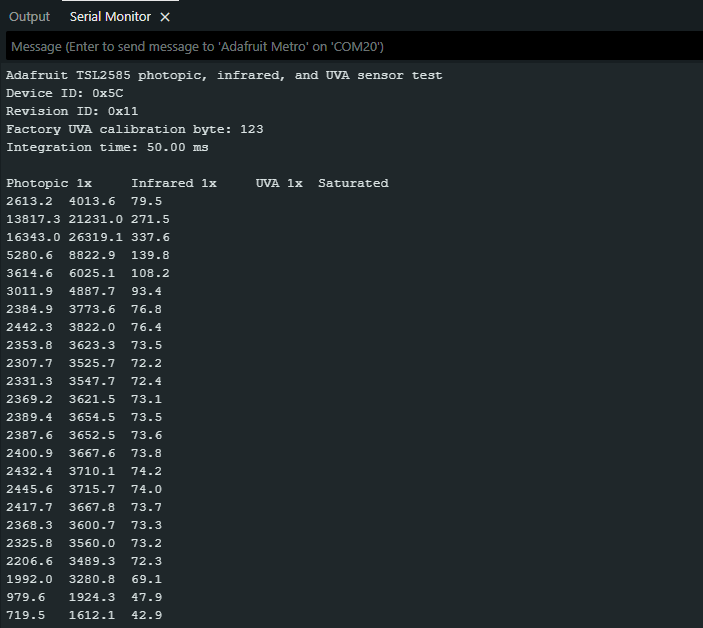Click photopic value 2331.3
The width and height of the screenshot is (703, 628).
29,381
